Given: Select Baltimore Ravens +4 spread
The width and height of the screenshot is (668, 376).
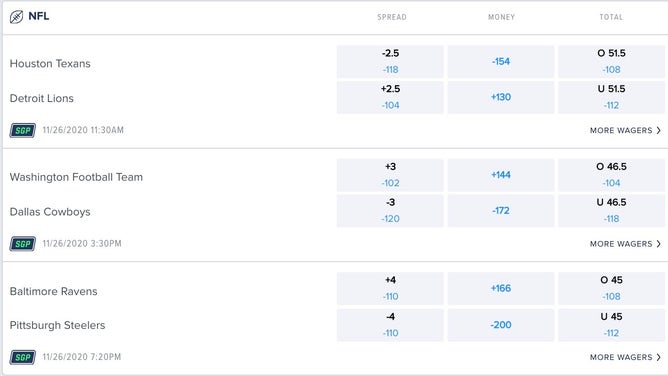Looking at the screenshot, I should click(x=390, y=288).
